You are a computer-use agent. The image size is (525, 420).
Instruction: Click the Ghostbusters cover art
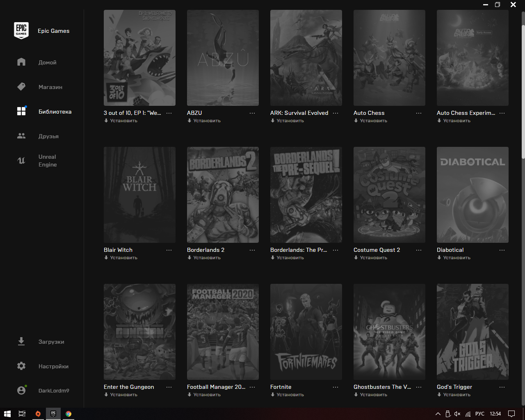(389, 332)
